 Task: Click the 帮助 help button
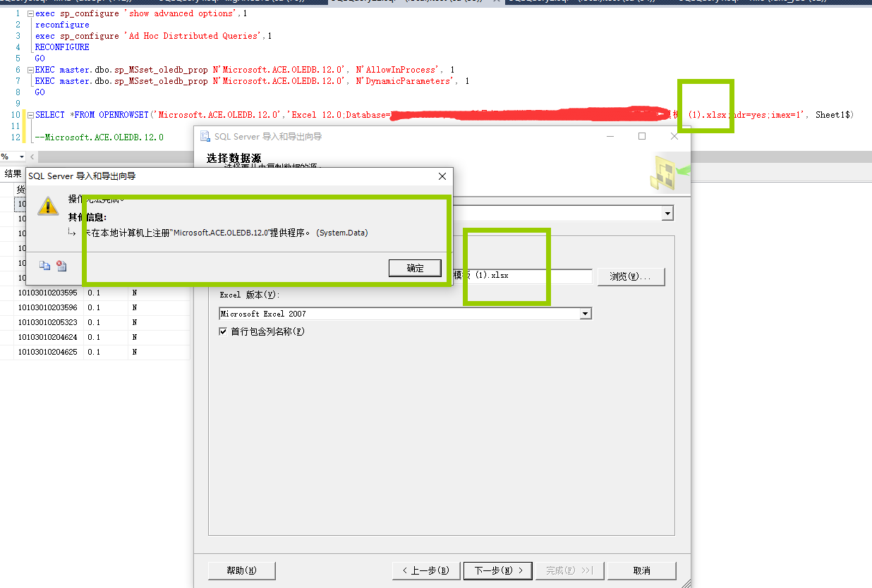tap(241, 570)
